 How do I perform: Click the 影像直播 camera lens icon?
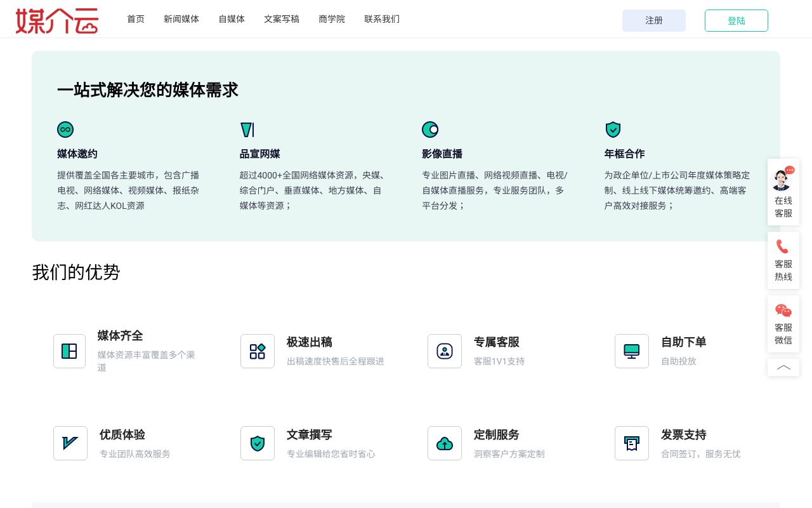coord(430,130)
